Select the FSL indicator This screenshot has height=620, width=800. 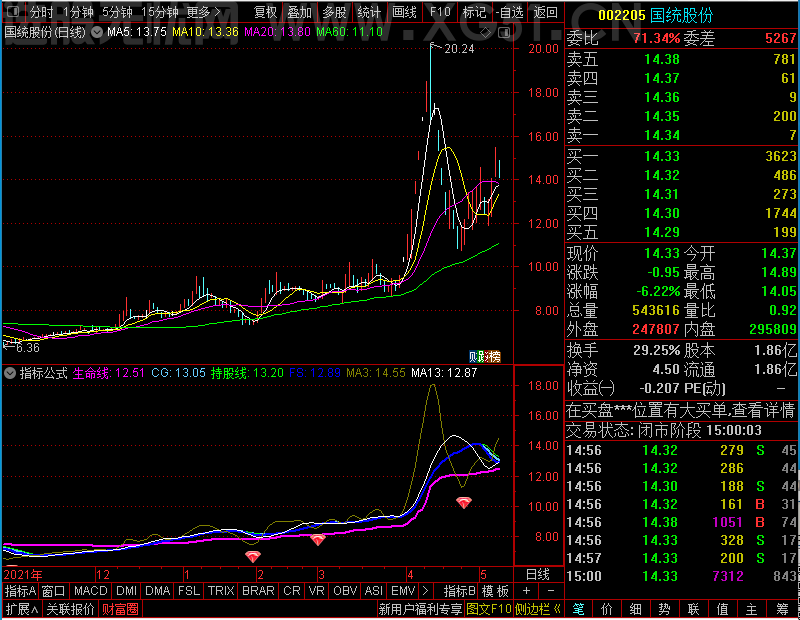188,591
